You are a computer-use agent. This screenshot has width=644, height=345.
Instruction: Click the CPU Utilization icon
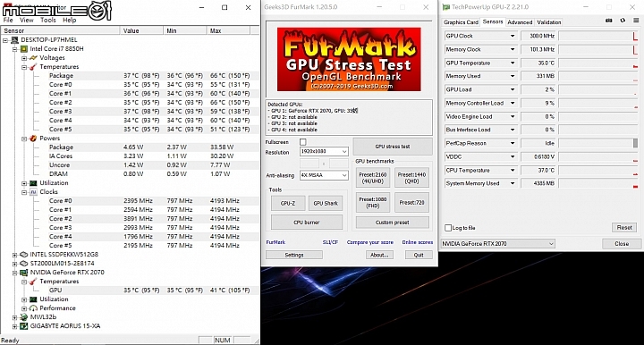33,183
